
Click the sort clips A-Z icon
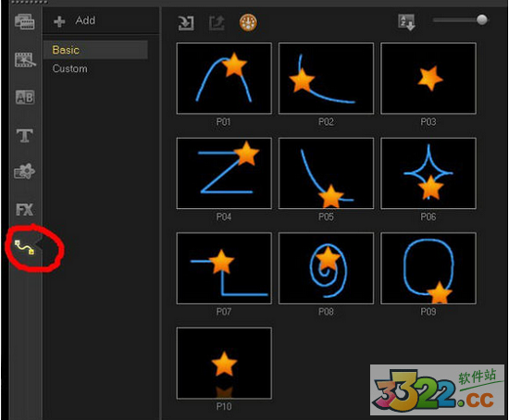click(406, 22)
